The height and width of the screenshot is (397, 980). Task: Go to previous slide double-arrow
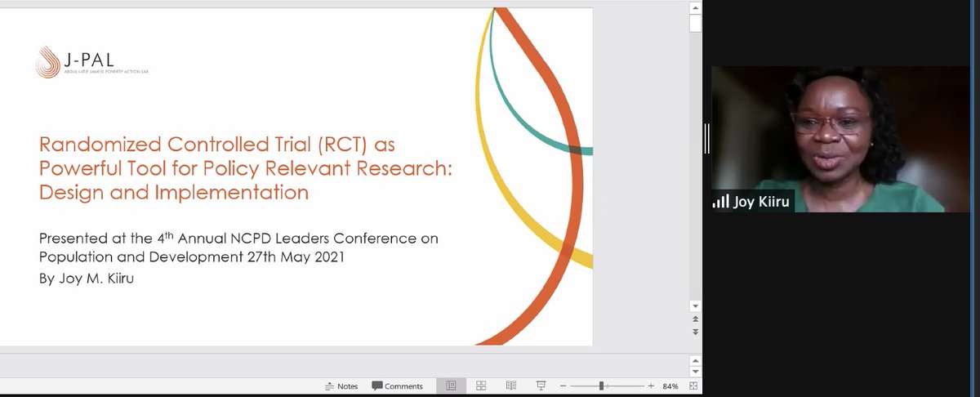695,319
